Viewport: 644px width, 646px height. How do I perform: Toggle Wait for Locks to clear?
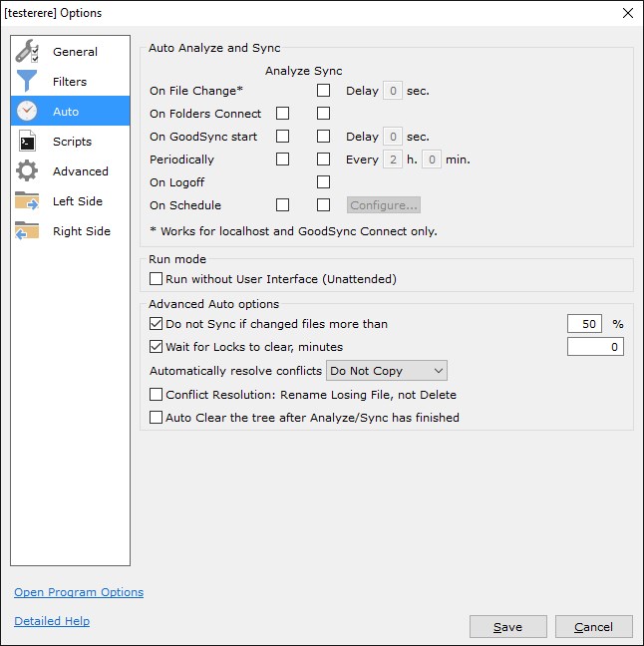(x=156, y=347)
